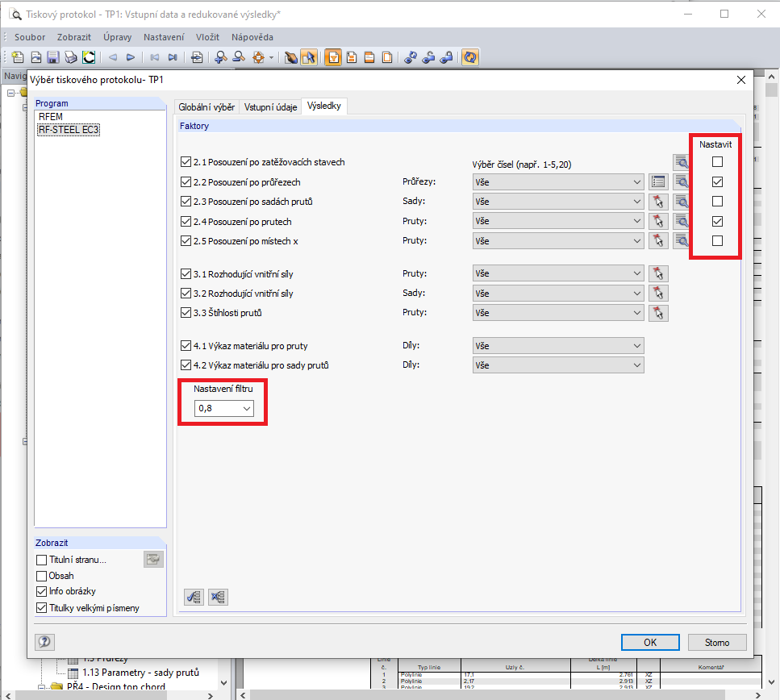Open the Nápověda menu
780x700 pixels.
pyautogui.click(x=252, y=37)
